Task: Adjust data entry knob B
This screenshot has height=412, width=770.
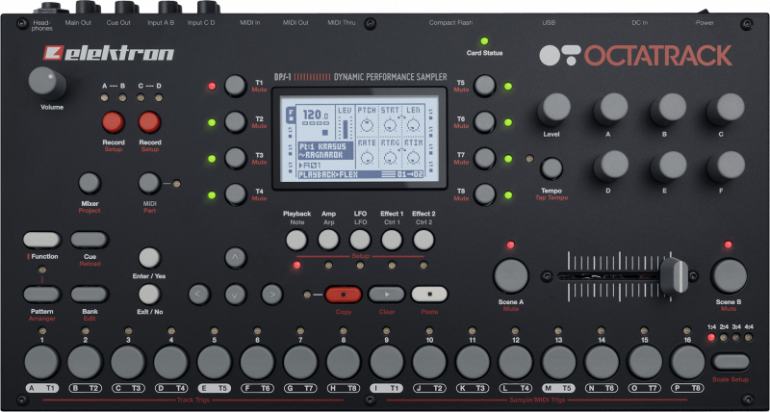Action: coord(668,109)
